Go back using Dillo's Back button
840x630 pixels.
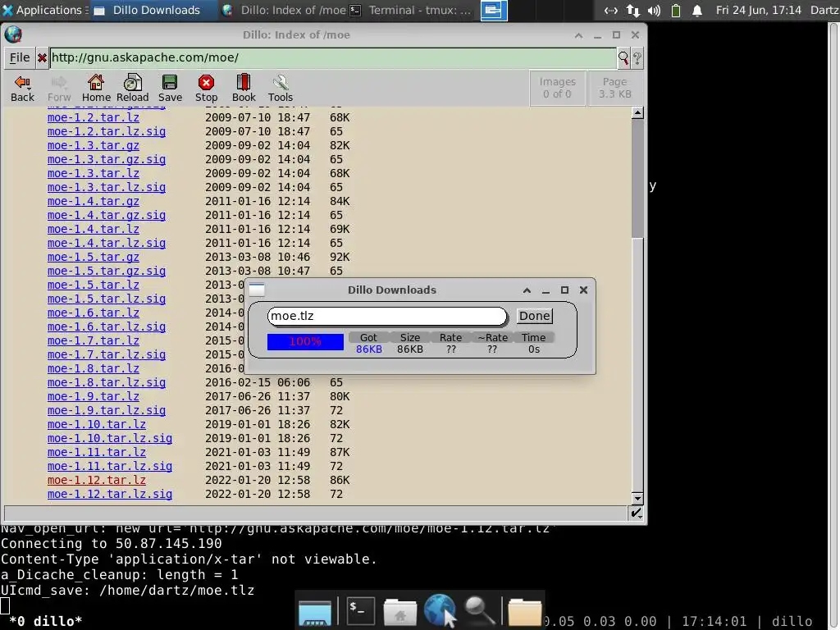point(22,89)
